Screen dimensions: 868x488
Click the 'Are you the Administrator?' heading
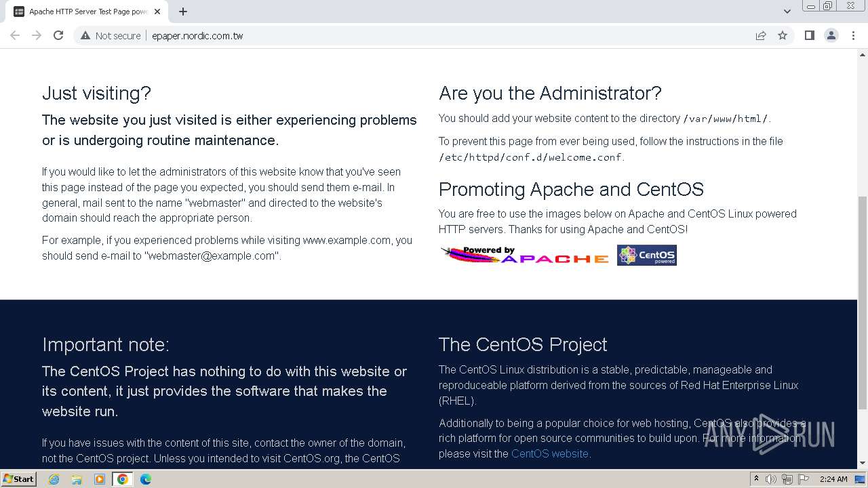point(550,94)
